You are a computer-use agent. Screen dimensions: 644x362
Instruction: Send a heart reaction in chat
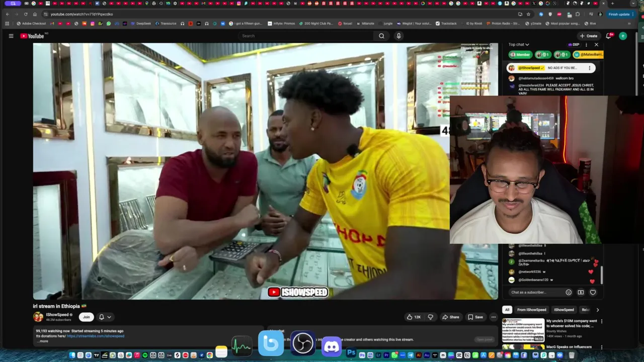pos(593,292)
